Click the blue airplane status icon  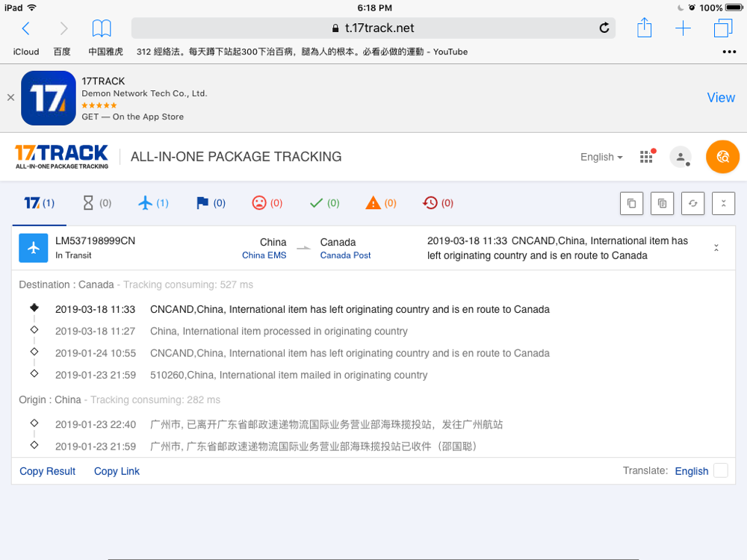click(x=34, y=248)
